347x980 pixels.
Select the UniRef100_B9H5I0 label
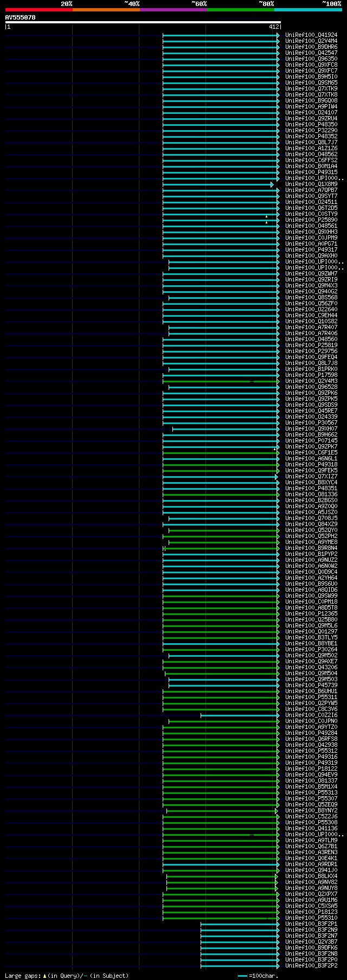pos(311,77)
